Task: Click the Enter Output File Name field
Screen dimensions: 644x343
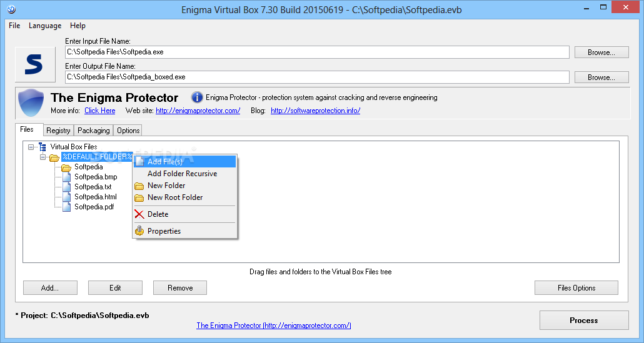Action: pos(317,77)
